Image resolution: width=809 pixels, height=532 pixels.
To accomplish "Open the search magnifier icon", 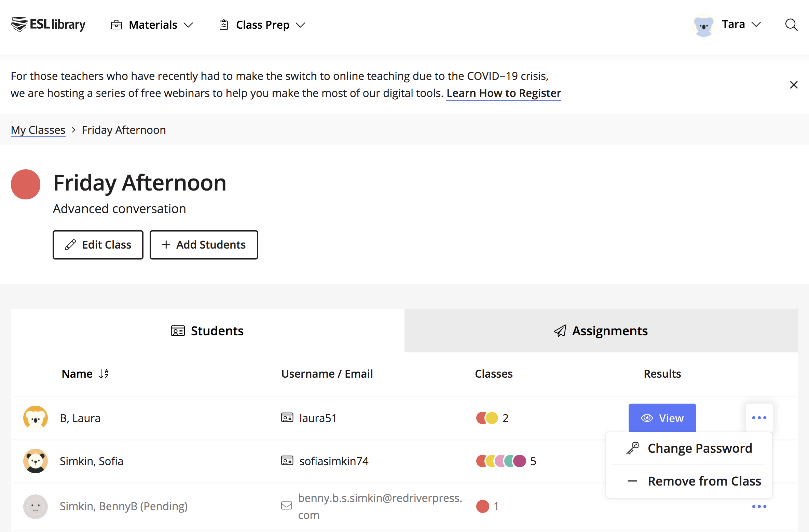I will [x=791, y=25].
